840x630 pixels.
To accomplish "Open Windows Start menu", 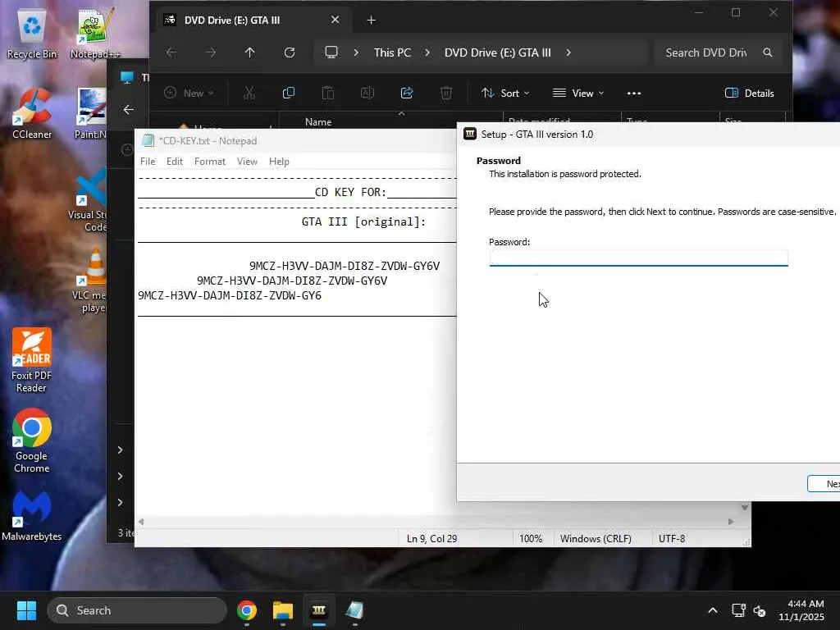I will click(26, 610).
